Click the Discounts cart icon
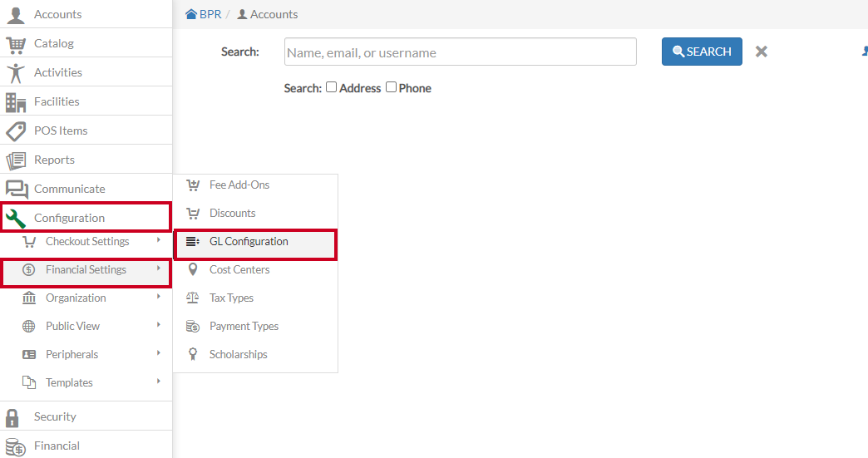The width and height of the screenshot is (868, 458). coord(193,214)
